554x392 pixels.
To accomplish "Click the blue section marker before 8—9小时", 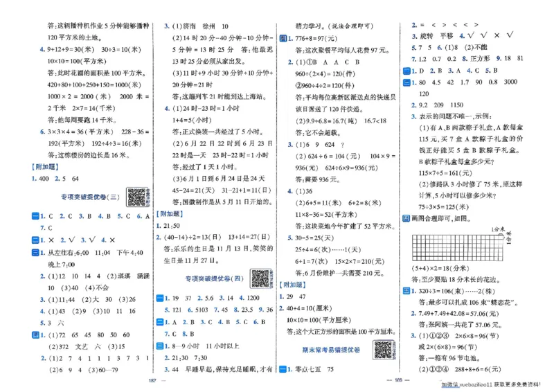I will tap(160, 346).
